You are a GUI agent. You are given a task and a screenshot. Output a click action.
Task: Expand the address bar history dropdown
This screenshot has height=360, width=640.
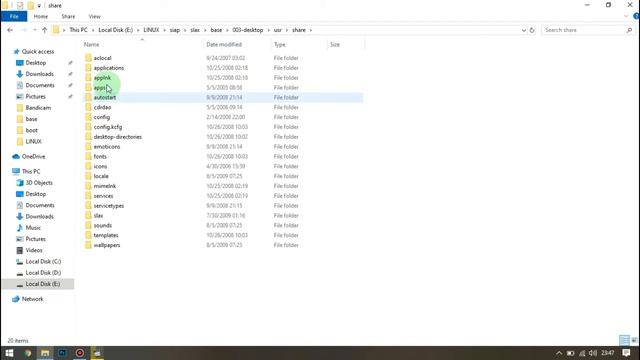(x=524, y=30)
